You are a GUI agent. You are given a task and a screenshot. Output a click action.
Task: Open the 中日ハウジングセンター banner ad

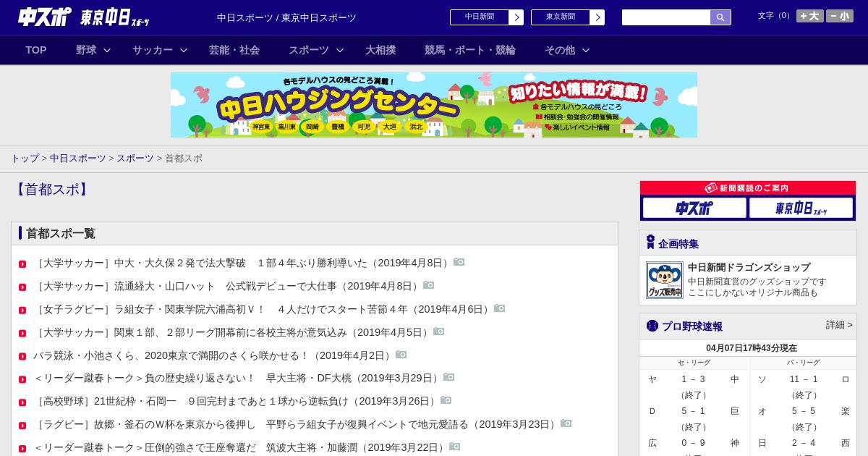[x=434, y=105]
